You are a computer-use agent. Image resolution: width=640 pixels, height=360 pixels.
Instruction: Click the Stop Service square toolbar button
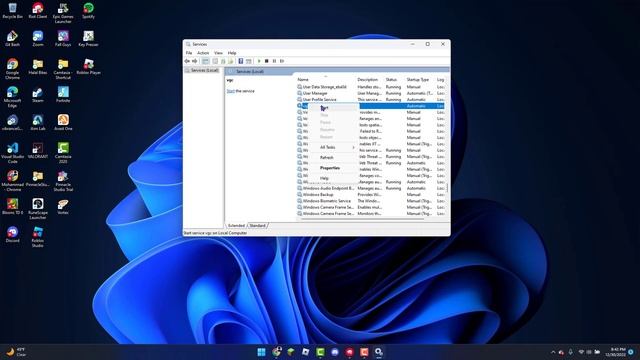click(x=267, y=61)
